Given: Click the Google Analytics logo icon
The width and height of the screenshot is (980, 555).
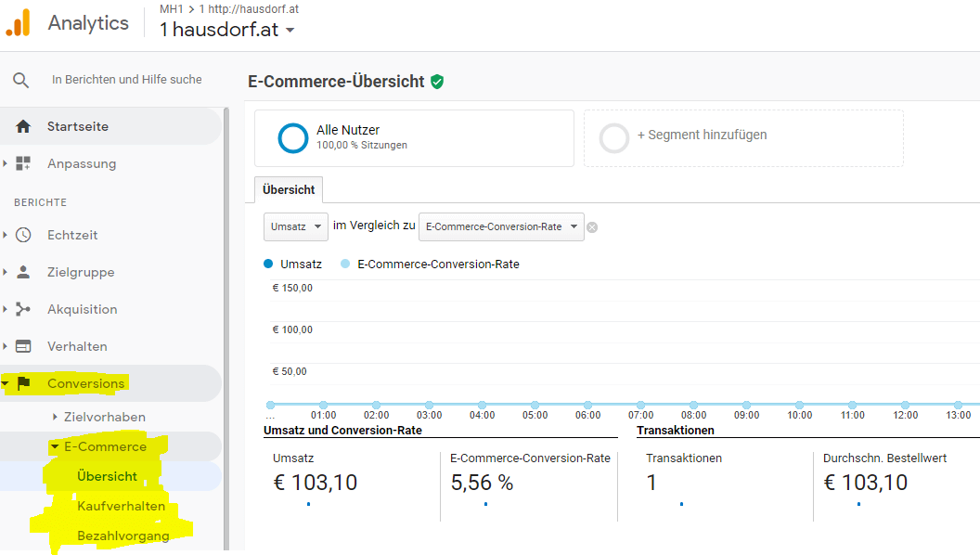Looking at the screenshot, I should [x=19, y=23].
